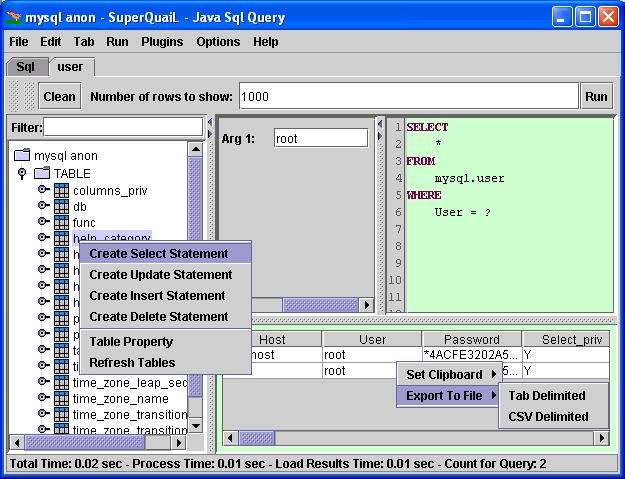625x479 pixels.
Task: Click the func table icon
Action: (x=61, y=222)
